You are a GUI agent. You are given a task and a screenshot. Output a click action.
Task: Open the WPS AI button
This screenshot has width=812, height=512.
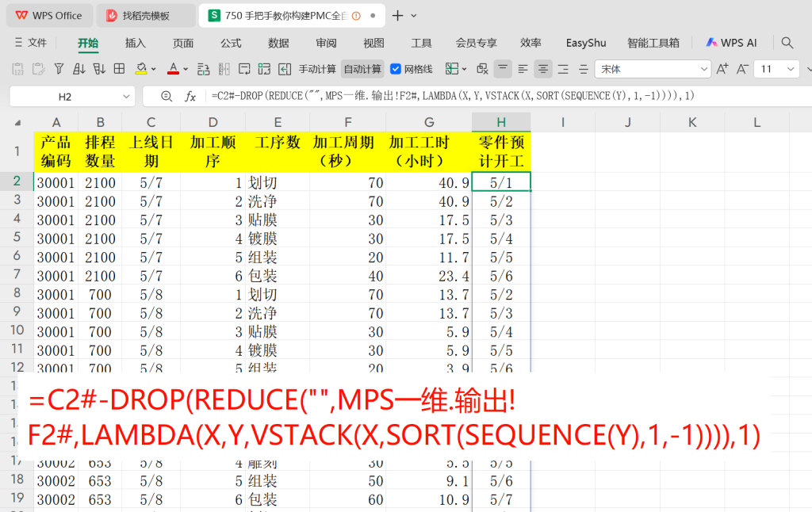click(731, 43)
